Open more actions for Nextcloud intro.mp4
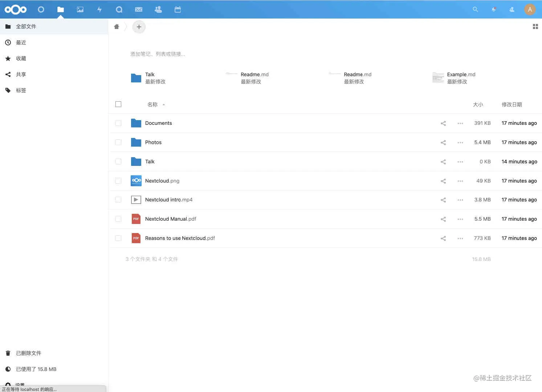Image resolution: width=542 pixels, height=392 pixels. [460, 200]
